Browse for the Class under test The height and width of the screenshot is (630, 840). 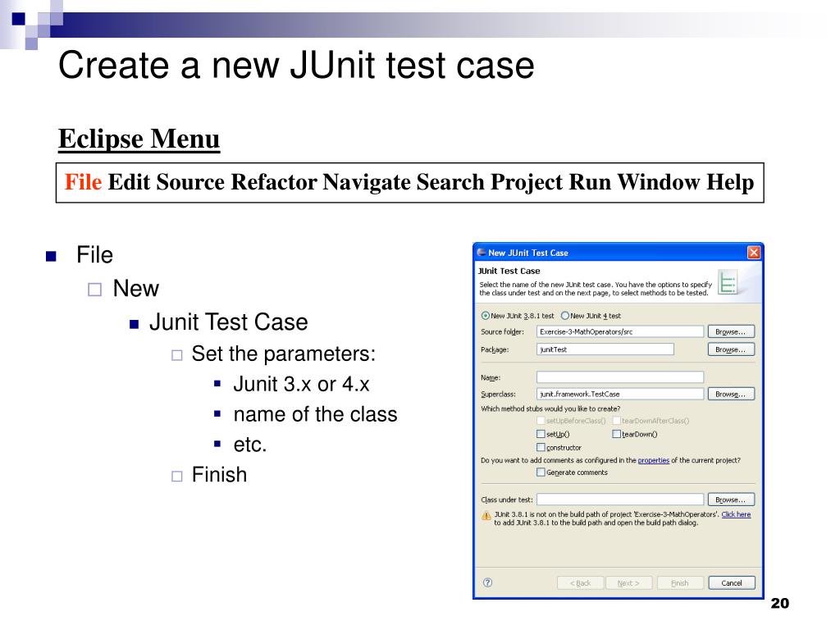click(x=731, y=500)
